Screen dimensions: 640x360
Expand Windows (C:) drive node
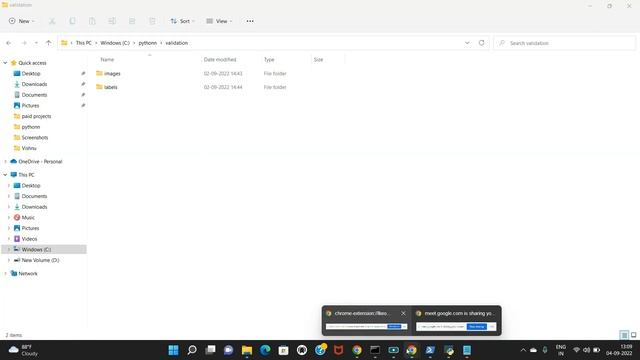coord(9,249)
